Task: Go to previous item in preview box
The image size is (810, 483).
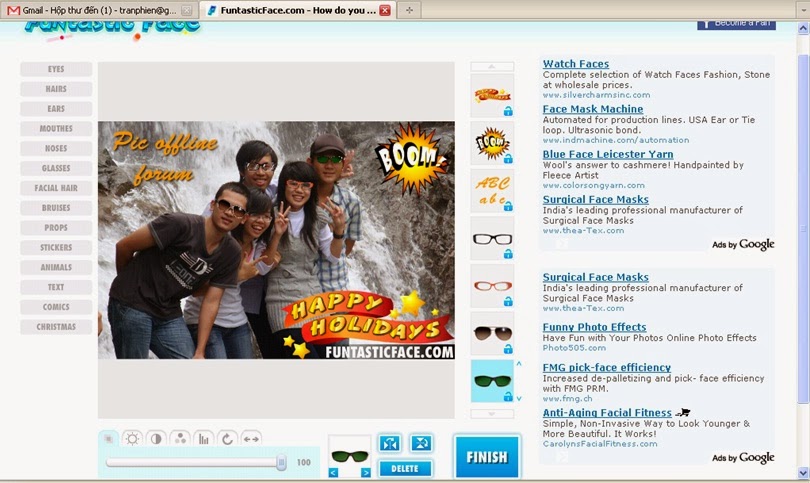Action: (x=333, y=472)
